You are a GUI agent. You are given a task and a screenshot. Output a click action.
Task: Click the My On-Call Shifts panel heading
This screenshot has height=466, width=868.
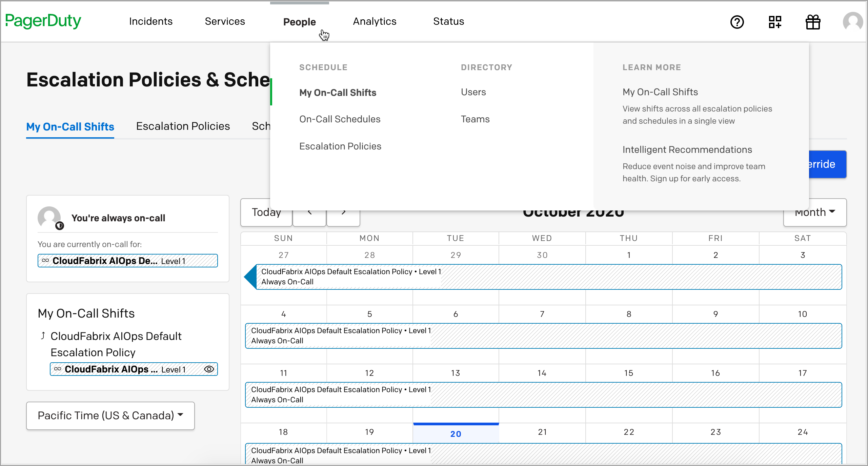[x=86, y=313]
